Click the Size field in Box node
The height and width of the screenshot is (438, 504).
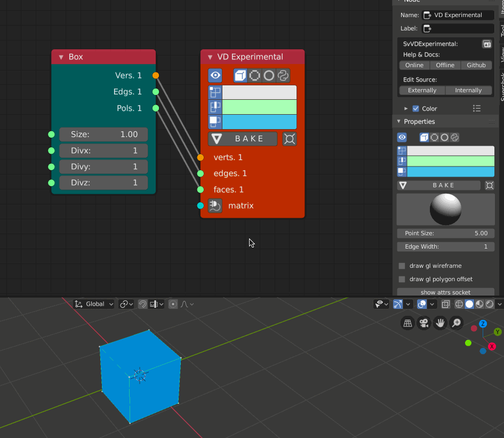(x=103, y=134)
